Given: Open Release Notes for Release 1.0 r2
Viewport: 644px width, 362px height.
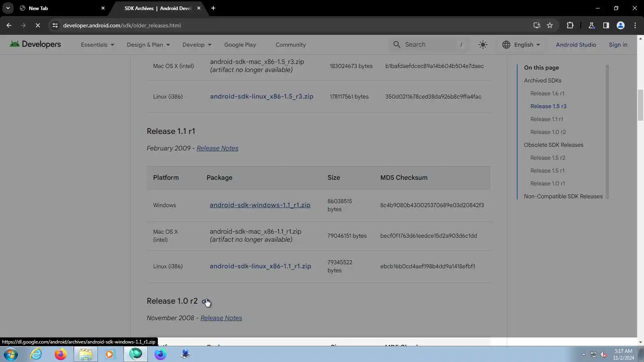Looking at the screenshot, I should (221, 318).
